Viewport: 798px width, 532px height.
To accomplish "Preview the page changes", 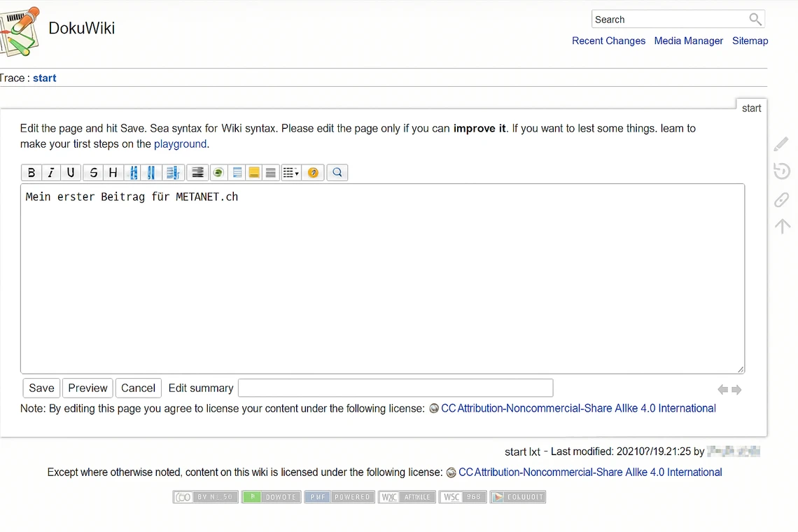I will click(x=87, y=388).
